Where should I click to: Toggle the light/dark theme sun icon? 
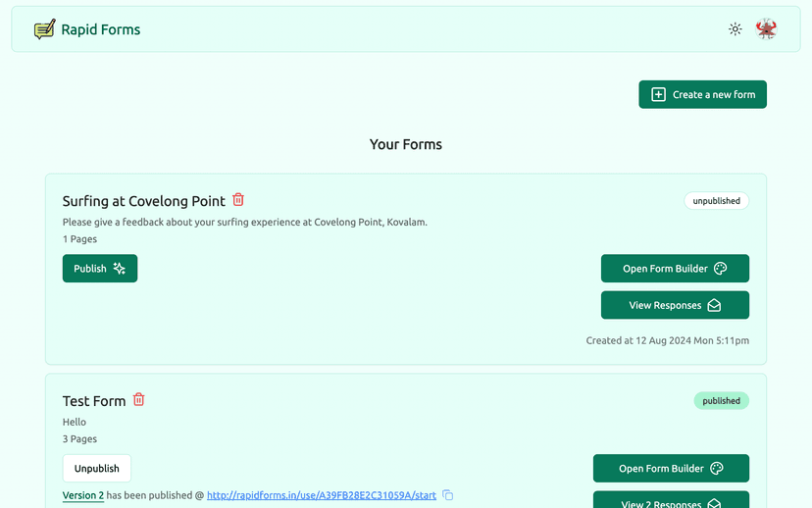(x=735, y=29)
